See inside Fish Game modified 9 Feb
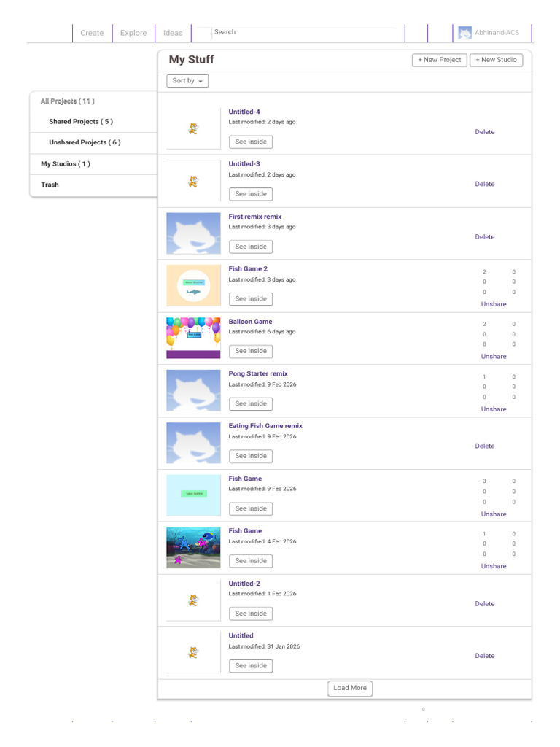Viewport: 560px width, 747px height. pos(251,508)
